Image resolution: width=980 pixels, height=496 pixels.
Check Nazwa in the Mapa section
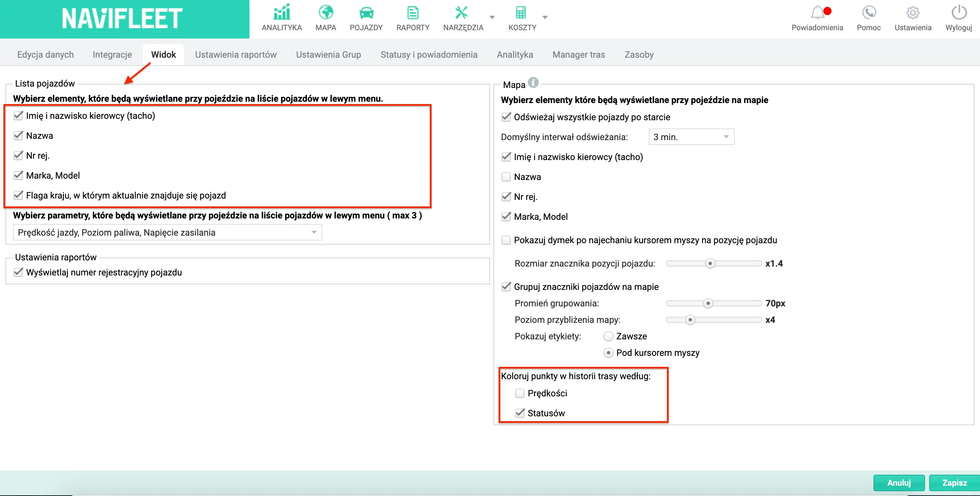pos(506,177)
